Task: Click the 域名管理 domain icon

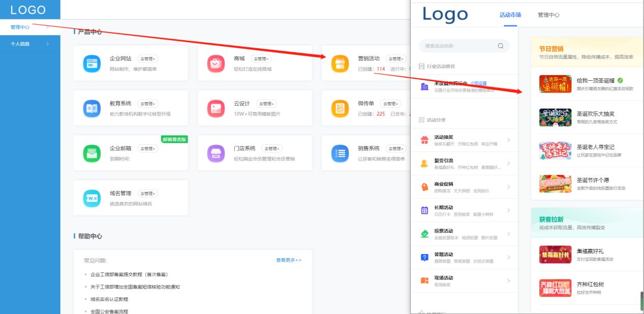Action: click(x=92, y=198)
